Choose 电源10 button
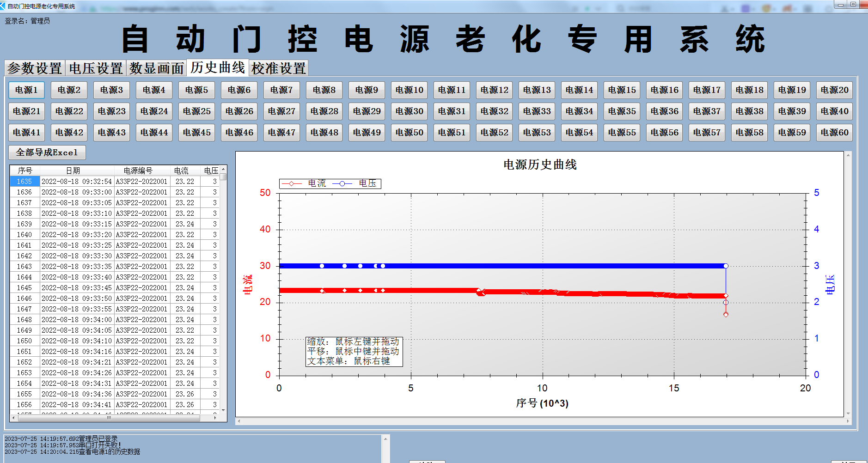Screen dimensions: 868x463 point(409,90)
